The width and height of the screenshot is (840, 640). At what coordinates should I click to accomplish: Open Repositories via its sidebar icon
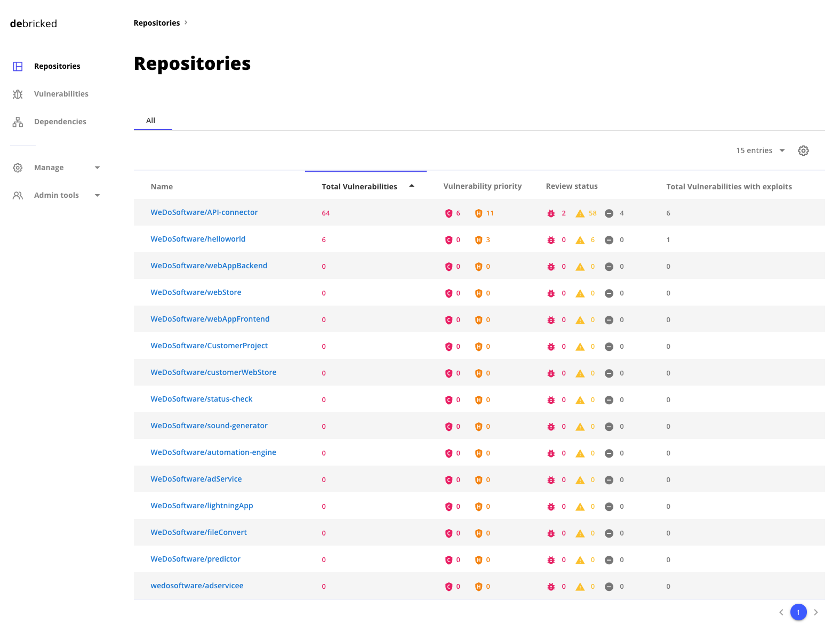coord(18,66)
